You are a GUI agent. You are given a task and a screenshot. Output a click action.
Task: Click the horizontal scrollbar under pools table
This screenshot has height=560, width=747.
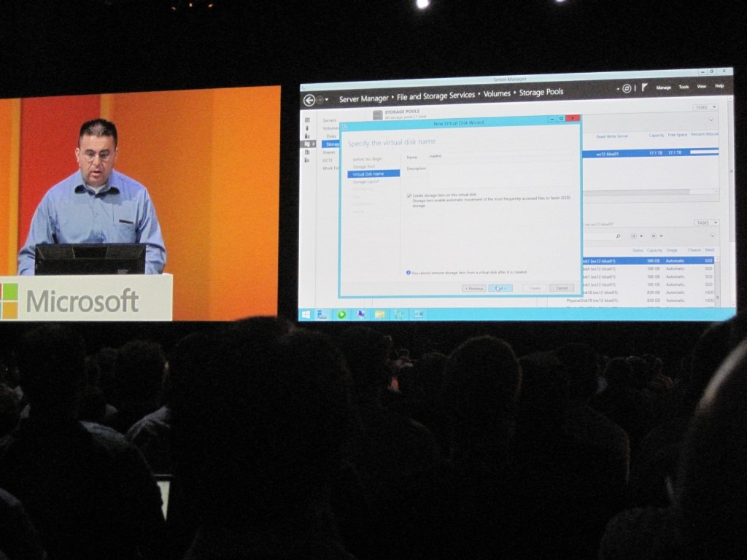[x=636, y=192]
